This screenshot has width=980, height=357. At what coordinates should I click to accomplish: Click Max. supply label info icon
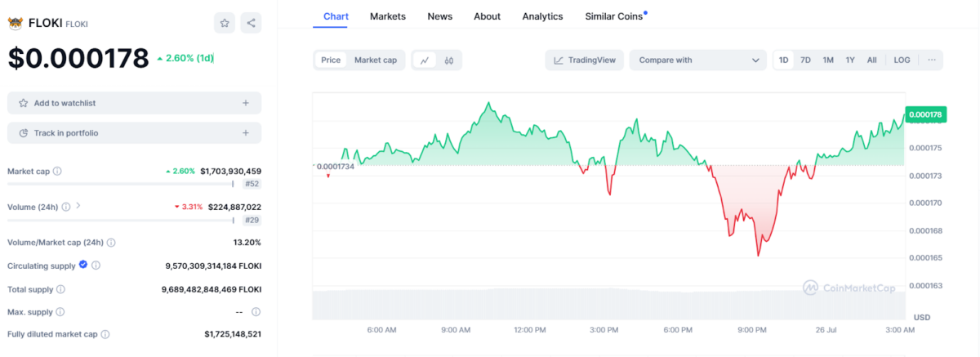pos(60,312)
